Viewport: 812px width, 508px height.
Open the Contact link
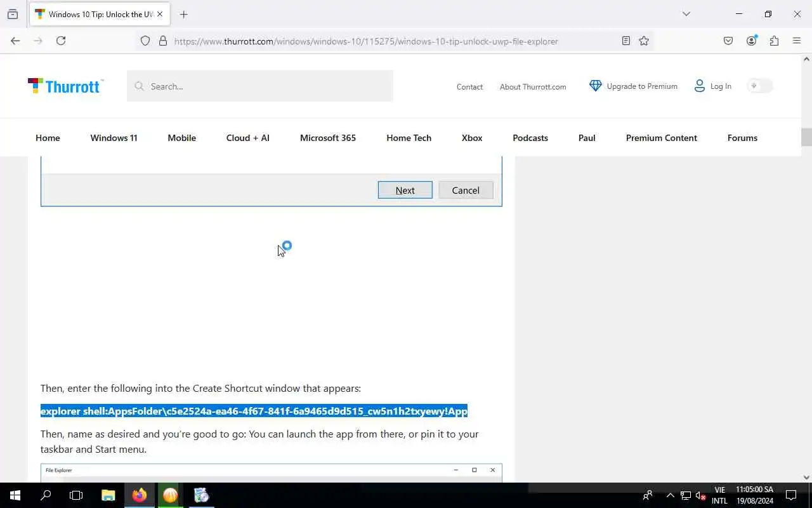click(469, 86)
